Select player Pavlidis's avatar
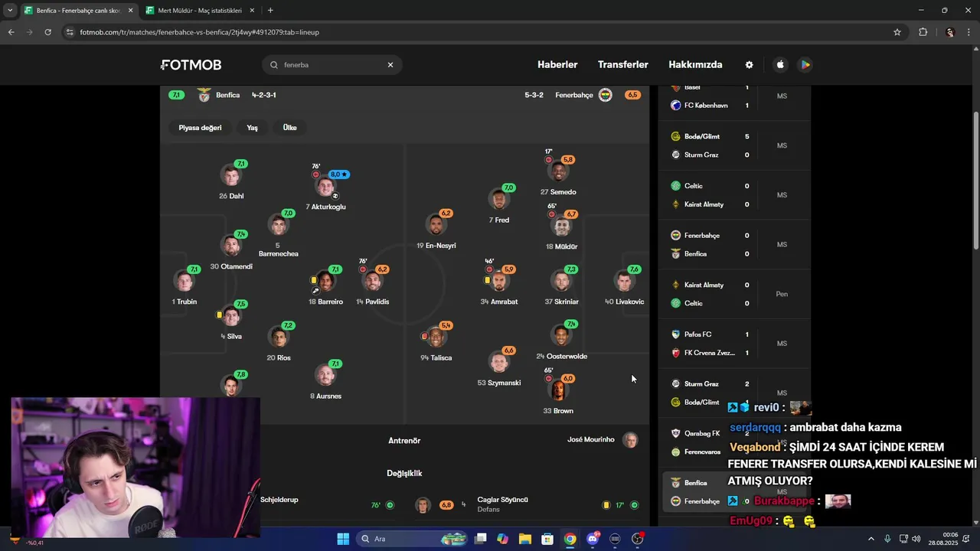The image size is (980, 551). point(372,281)
